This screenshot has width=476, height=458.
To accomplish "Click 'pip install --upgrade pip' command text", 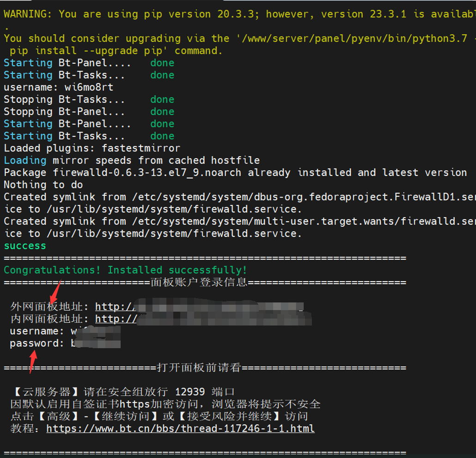I will [x=88, y=51].
